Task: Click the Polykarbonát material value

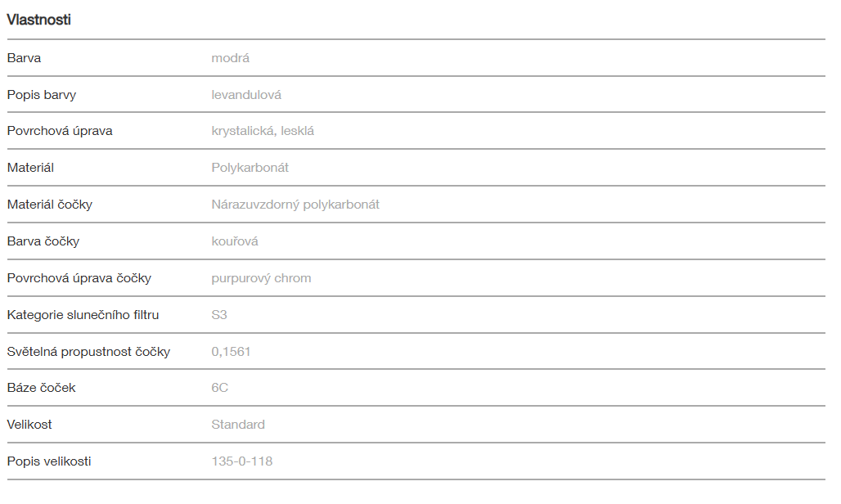Action: tap(250, 168)
